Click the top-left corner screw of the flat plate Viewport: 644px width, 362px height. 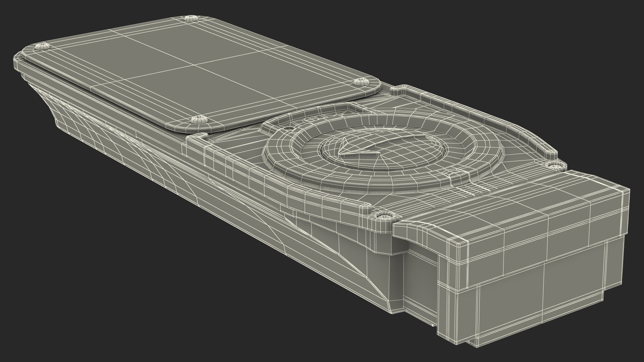43,47
